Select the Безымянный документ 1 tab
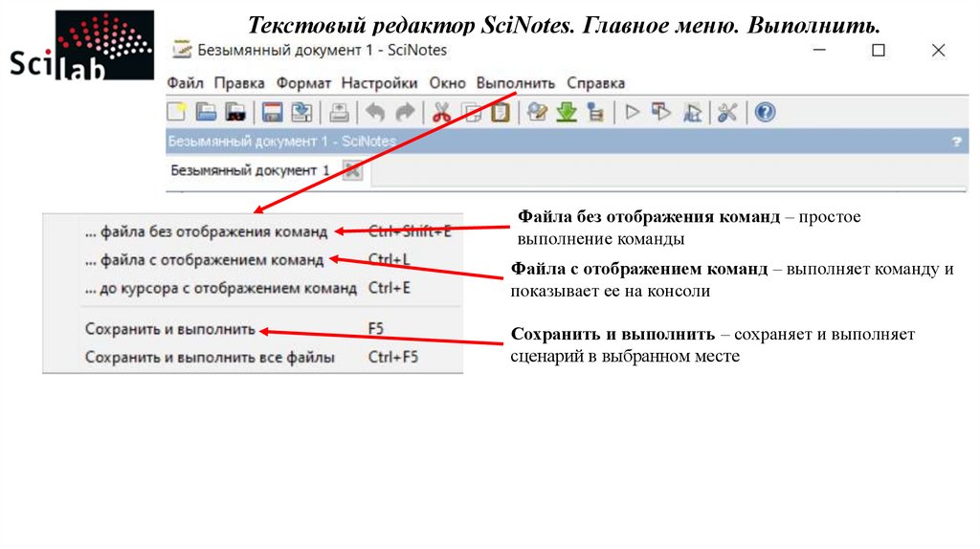Viewport: 980px width, 549px height. (250, 170)
